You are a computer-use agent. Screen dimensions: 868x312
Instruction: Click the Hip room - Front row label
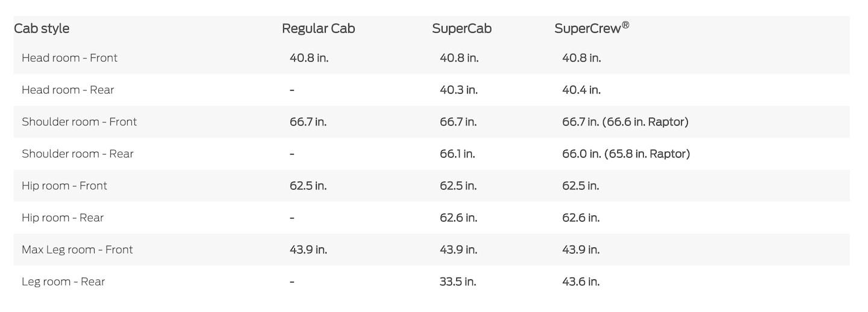point(64,186)
